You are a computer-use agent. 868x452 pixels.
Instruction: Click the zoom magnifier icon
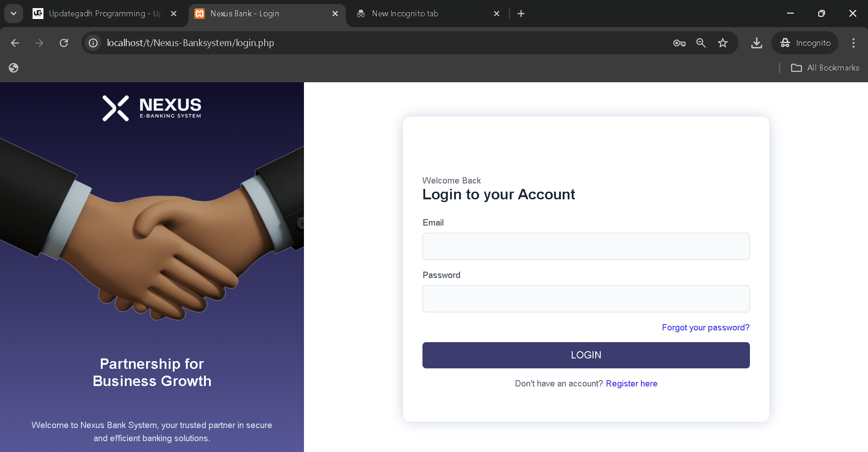pos(701,43)
